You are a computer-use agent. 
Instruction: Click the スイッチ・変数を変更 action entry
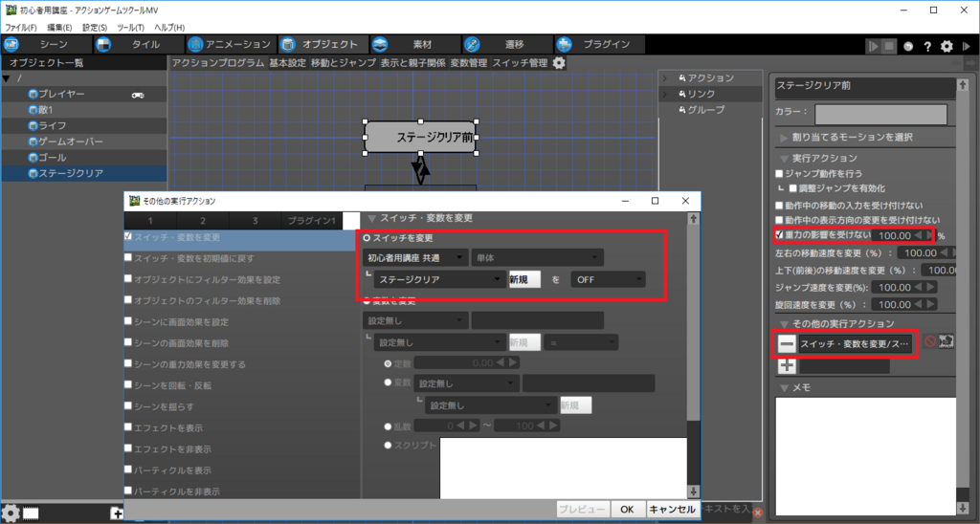[x=855, y=343]
